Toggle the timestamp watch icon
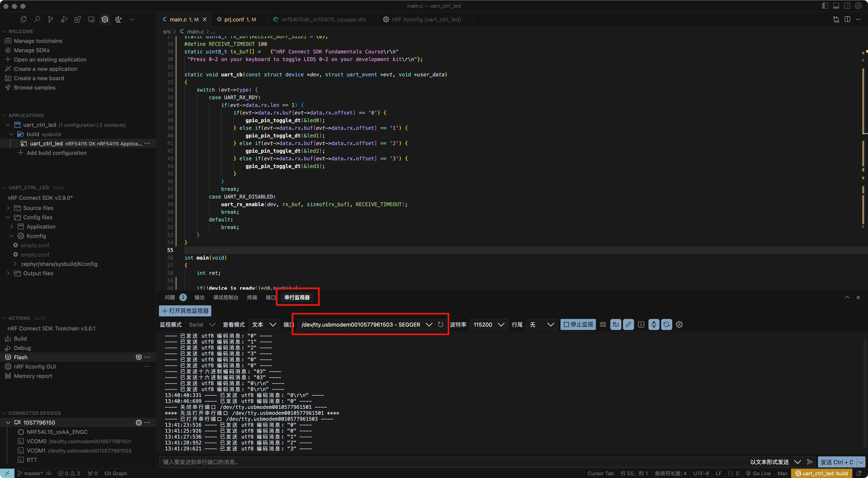 click(654, 325)
